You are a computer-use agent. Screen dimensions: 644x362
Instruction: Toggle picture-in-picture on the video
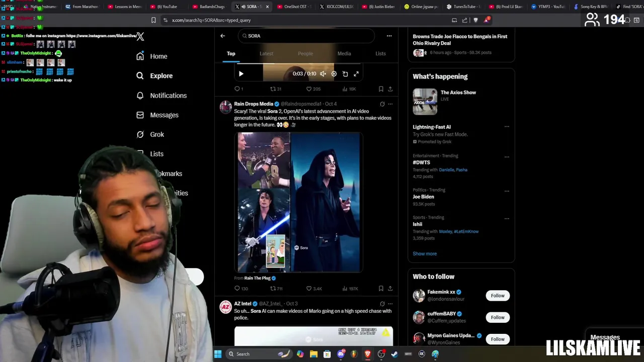(x=345, y=74)
